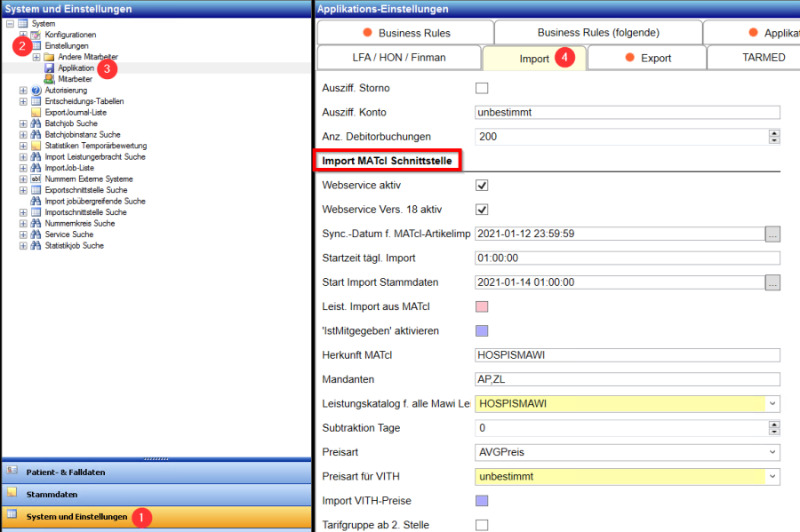Click the Autorisierung question mark icon
800x532 pixels.
36,91
